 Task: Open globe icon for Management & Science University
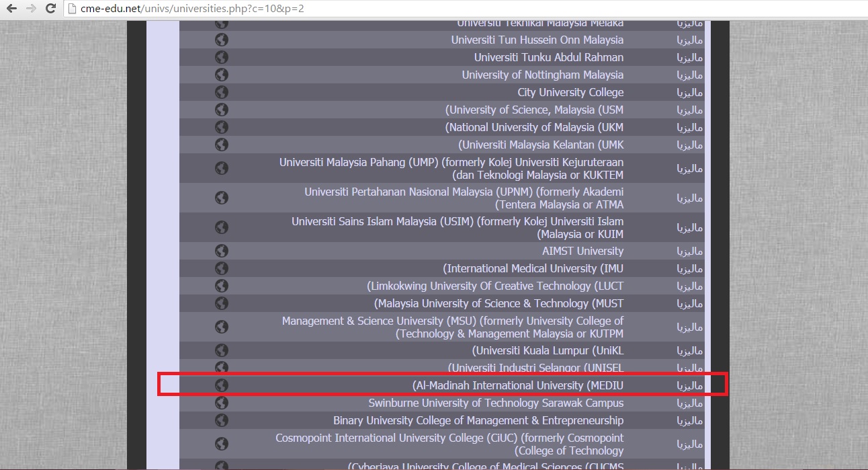pos(222,327)
